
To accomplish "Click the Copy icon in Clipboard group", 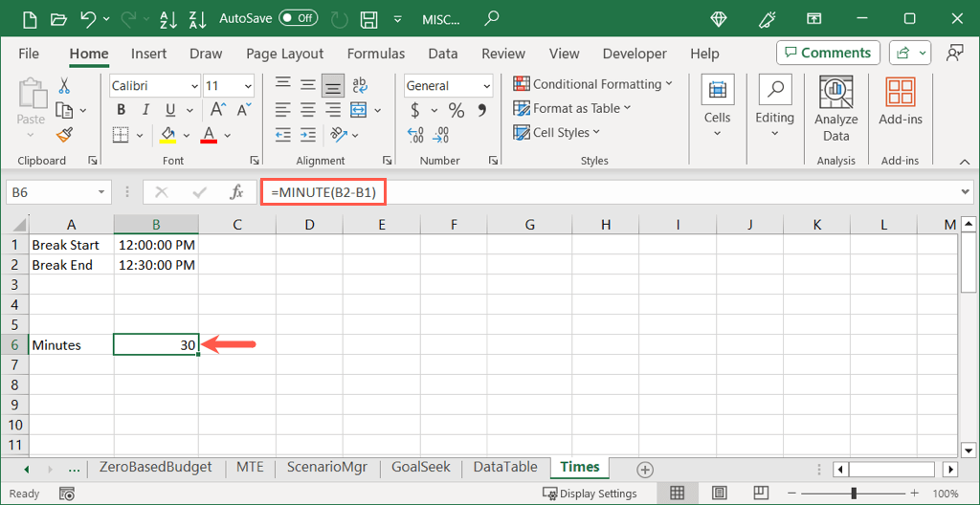I will 64,110.
